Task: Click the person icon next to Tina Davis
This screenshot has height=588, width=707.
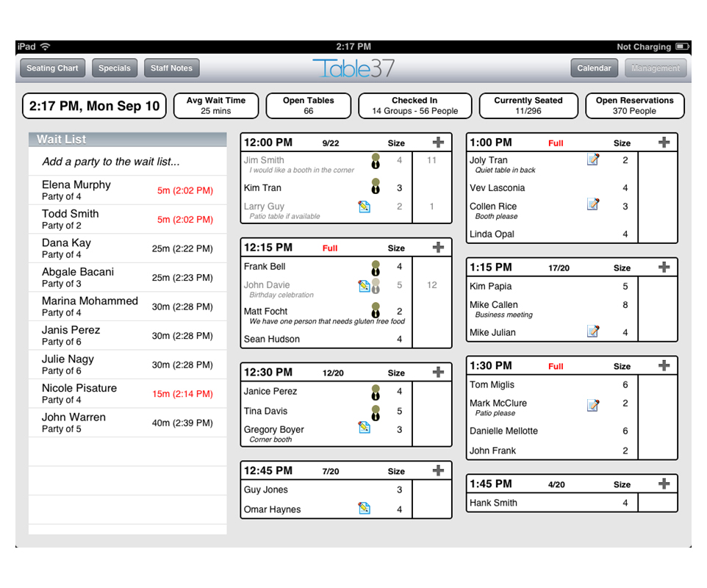Action: click(376, 412)
